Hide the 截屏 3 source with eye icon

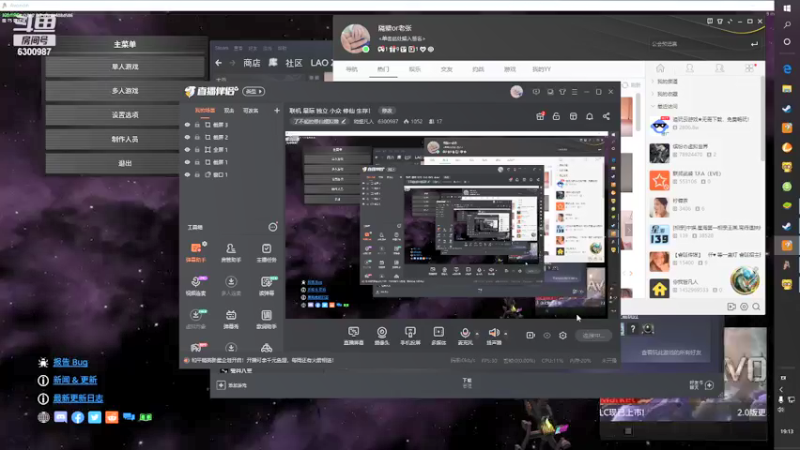(187, 124)
